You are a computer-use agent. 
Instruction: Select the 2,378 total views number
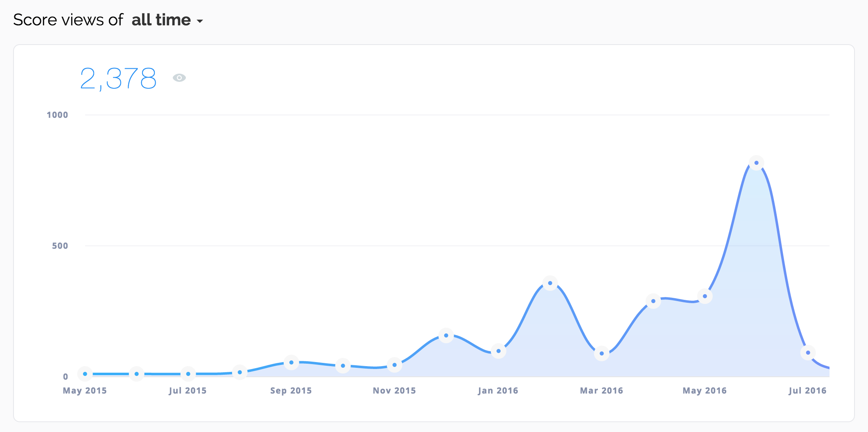118,79
